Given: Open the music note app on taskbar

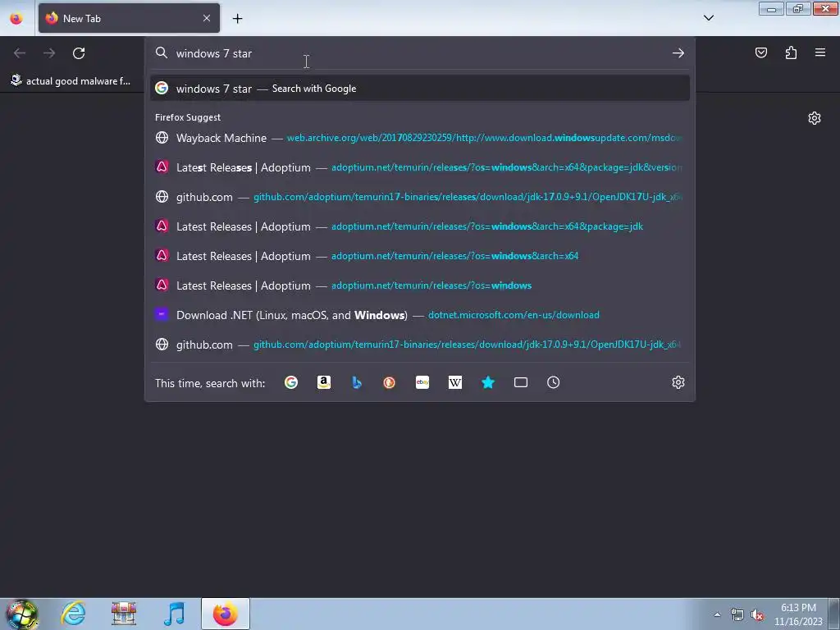Looking at the screenshot, I should click(x=174, y=614).
